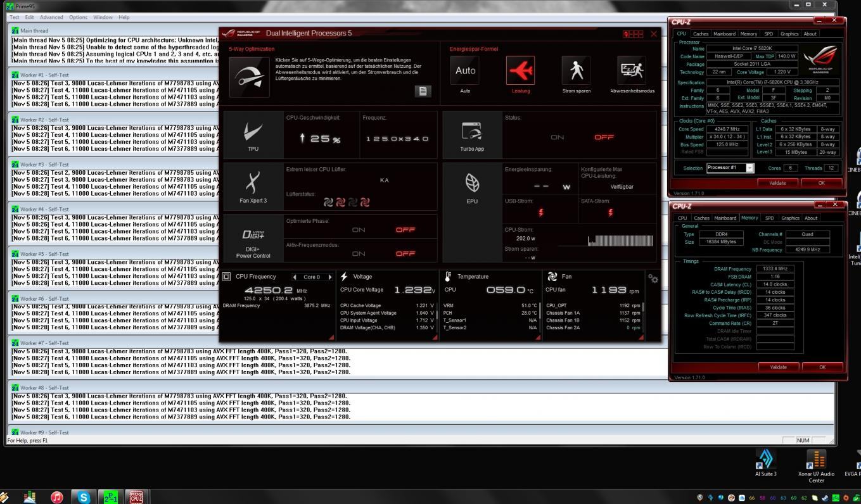Click the Voltage list scrollbar
The width and height of the screenshot is (861, 504).
tap(437, 314)
